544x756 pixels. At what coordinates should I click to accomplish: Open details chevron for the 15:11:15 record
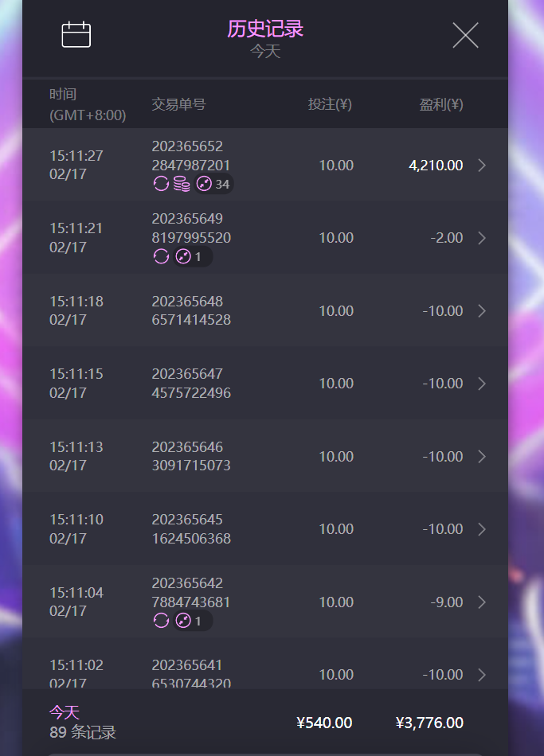pyautogui.click(x=481, y=384)
